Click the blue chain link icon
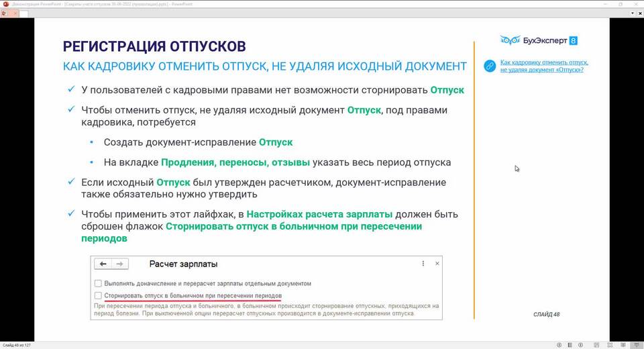This screenshot has width=644, height=349. pos(490,66)
